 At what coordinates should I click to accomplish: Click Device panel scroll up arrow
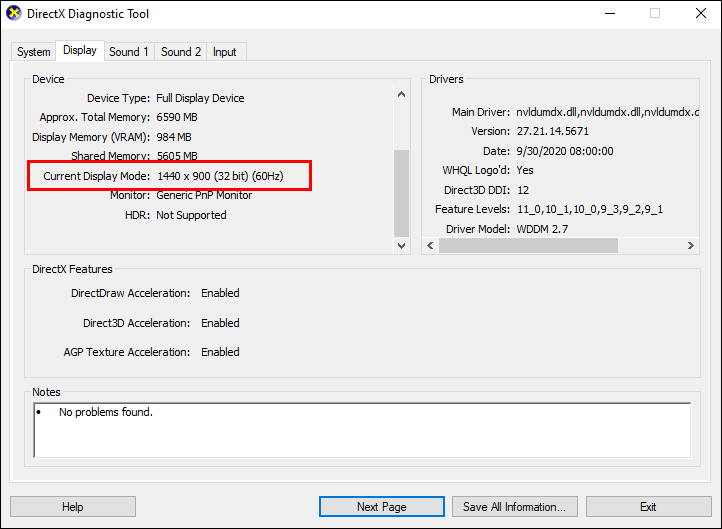tap(402, 94)
